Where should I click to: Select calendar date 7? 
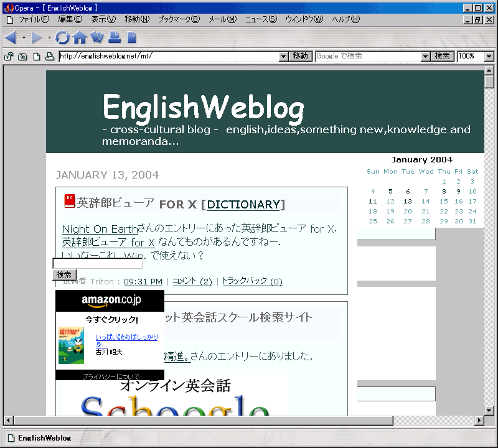426,192
